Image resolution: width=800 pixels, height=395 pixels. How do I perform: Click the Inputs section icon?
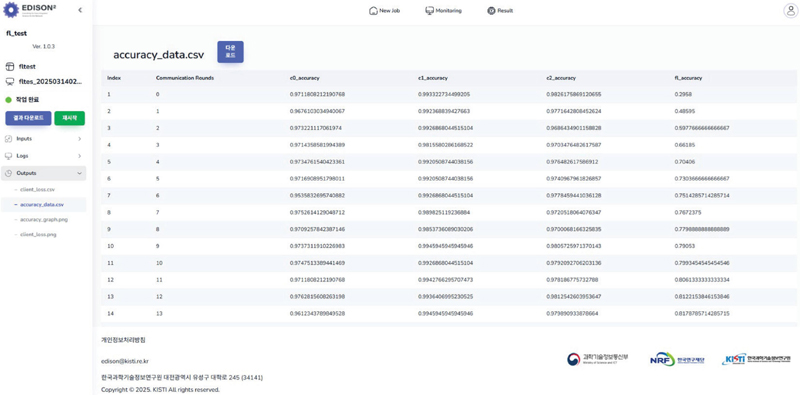point(8,139)
